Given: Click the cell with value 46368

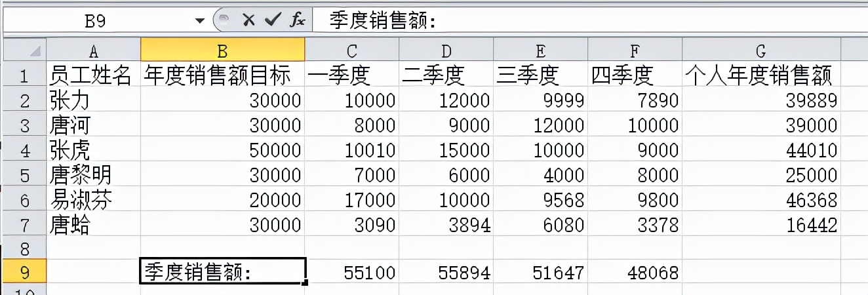Looking at the screenshot, I should tap(761, 199).
